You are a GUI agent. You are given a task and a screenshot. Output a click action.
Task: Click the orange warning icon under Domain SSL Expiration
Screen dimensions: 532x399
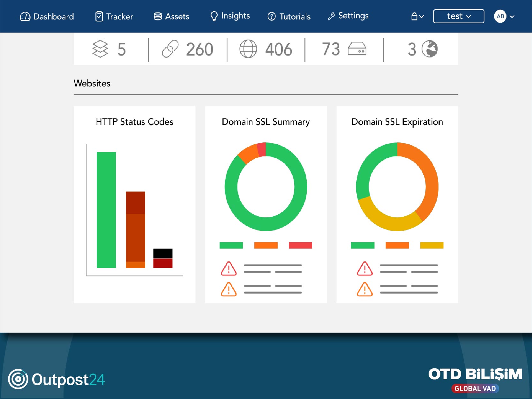click(x=365, y=289)
